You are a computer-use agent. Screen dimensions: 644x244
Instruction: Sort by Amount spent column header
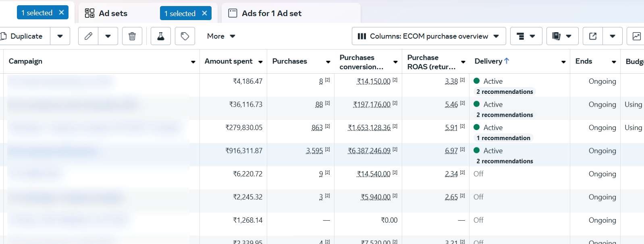click(229, 61)
